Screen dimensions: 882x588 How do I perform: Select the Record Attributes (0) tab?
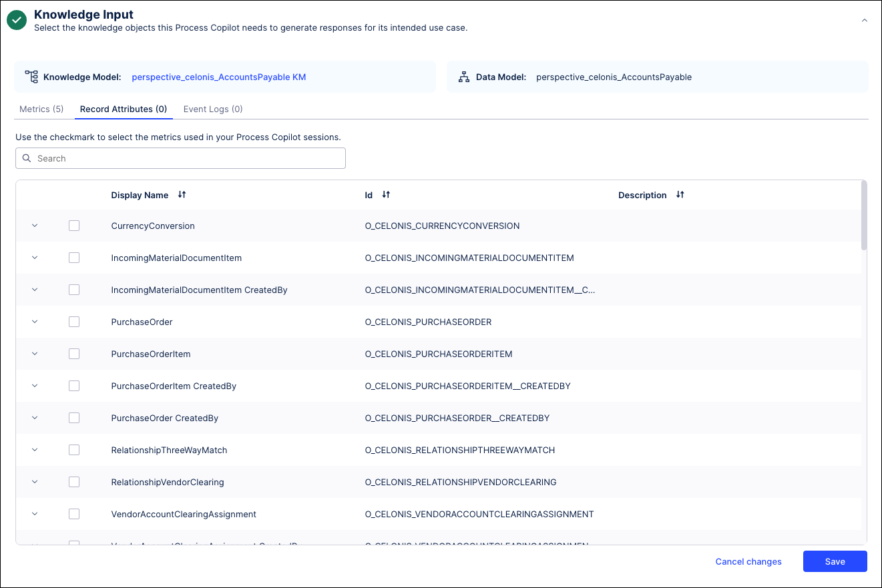coord(124,109)
